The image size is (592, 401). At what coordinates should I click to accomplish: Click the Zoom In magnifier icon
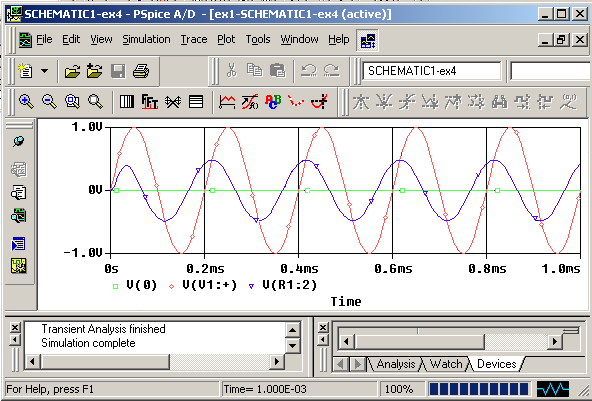(x=26, y=102)
